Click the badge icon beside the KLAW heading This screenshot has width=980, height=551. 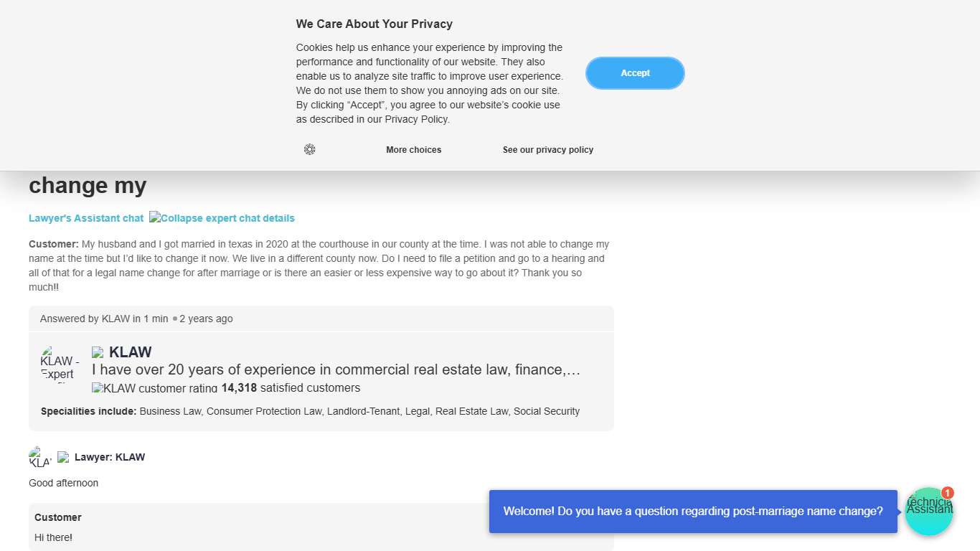coord(98,352)
